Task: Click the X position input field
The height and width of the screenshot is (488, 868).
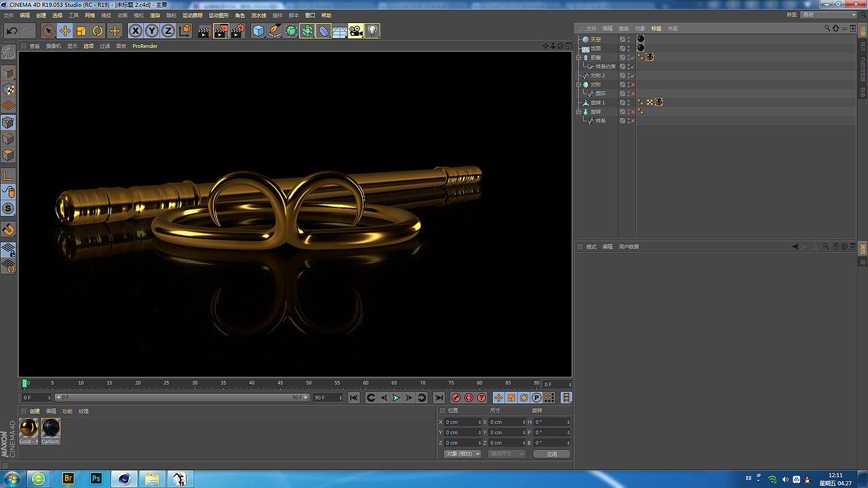Action: point(463,422)
